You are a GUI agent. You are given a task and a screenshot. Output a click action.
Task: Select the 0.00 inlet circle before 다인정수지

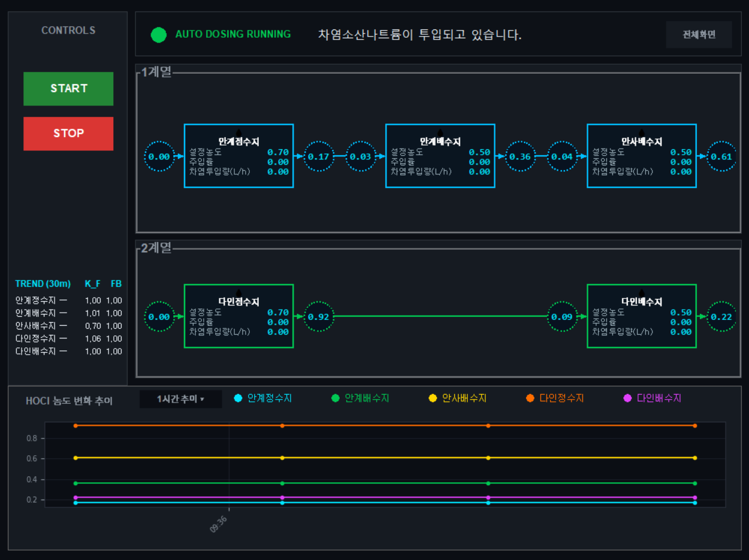[159, 317]
